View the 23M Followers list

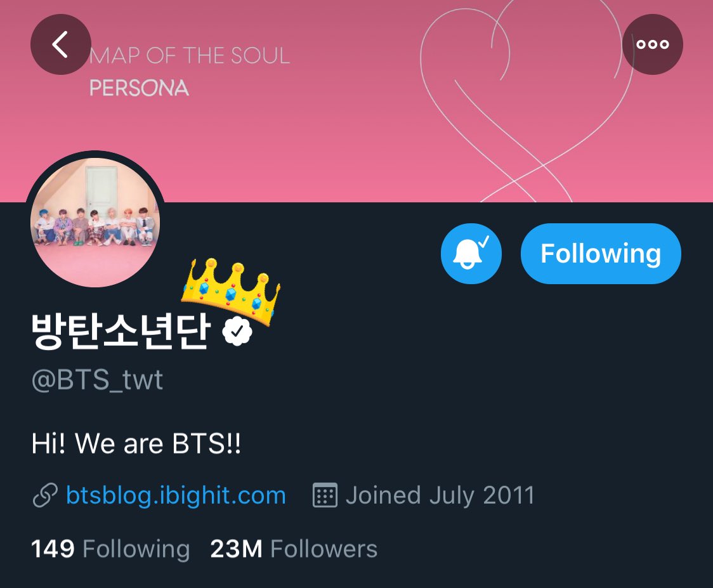coord(294,549)
